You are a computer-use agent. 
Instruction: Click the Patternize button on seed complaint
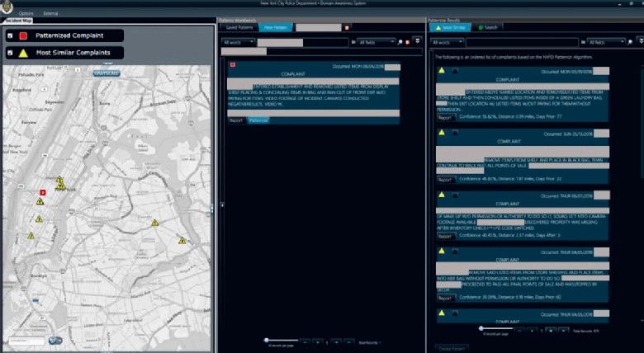pyautogui.click(x=258, y=120)
